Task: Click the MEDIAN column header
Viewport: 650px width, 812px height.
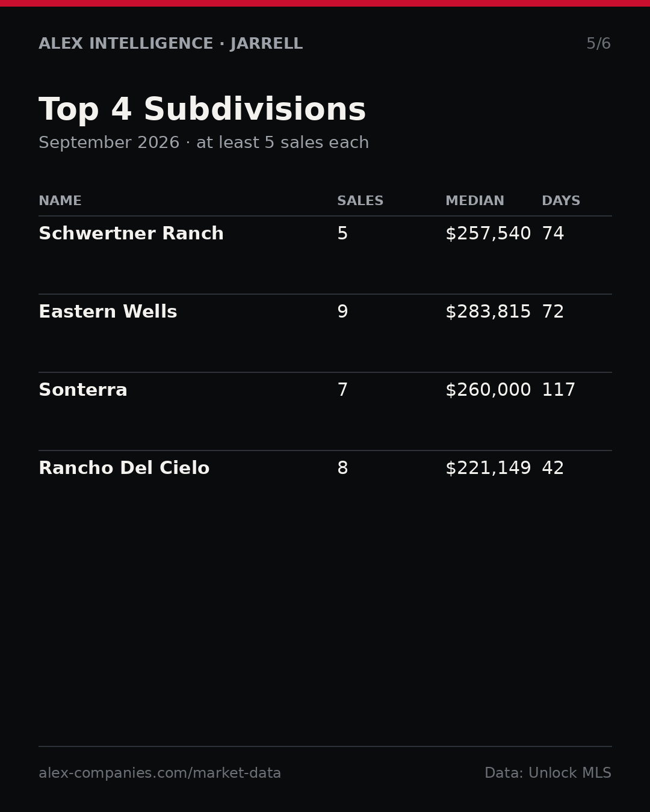Action: click(475, 201)
